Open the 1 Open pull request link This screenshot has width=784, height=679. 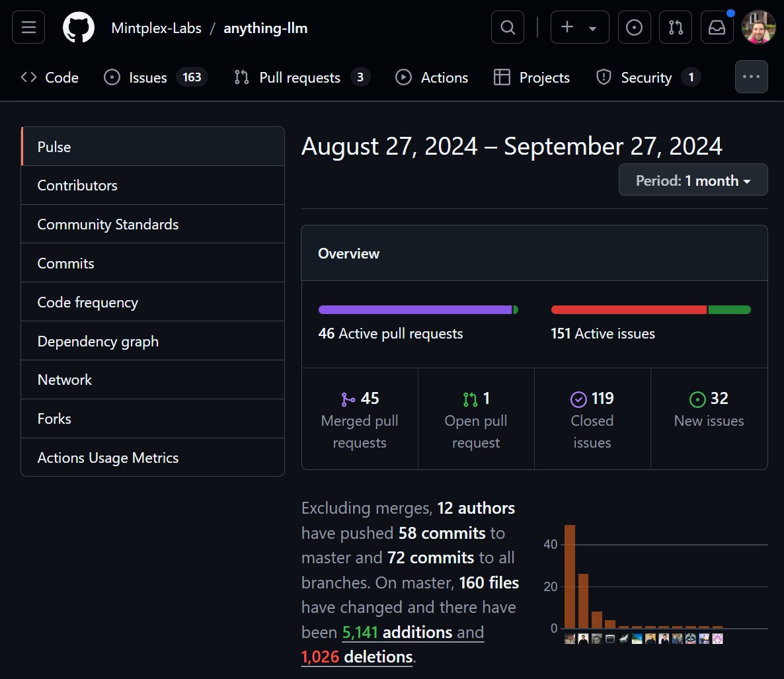pos(476,420)
